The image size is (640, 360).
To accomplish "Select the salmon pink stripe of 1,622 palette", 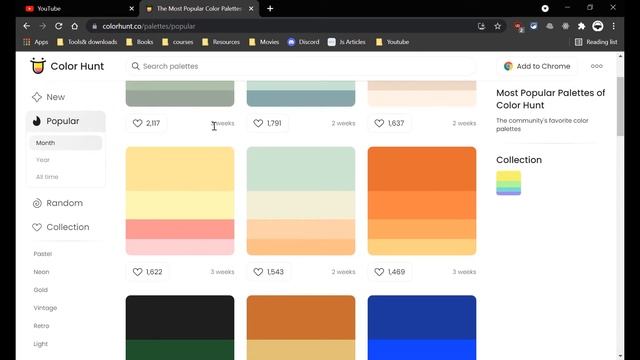I will [x=180, y=229].
